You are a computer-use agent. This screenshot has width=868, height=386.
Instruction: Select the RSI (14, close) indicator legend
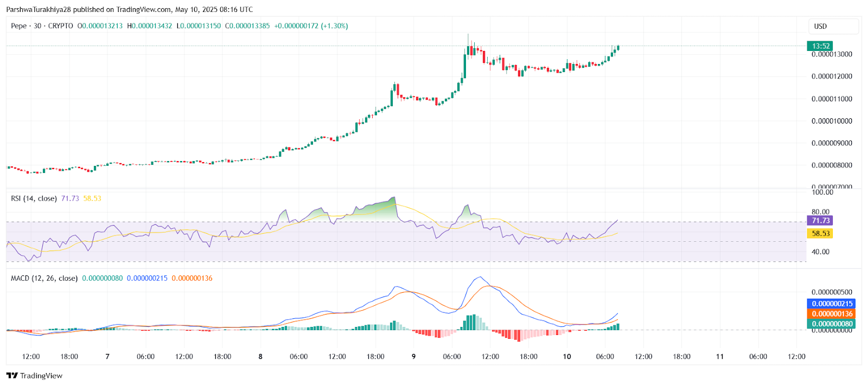point(34,198)
